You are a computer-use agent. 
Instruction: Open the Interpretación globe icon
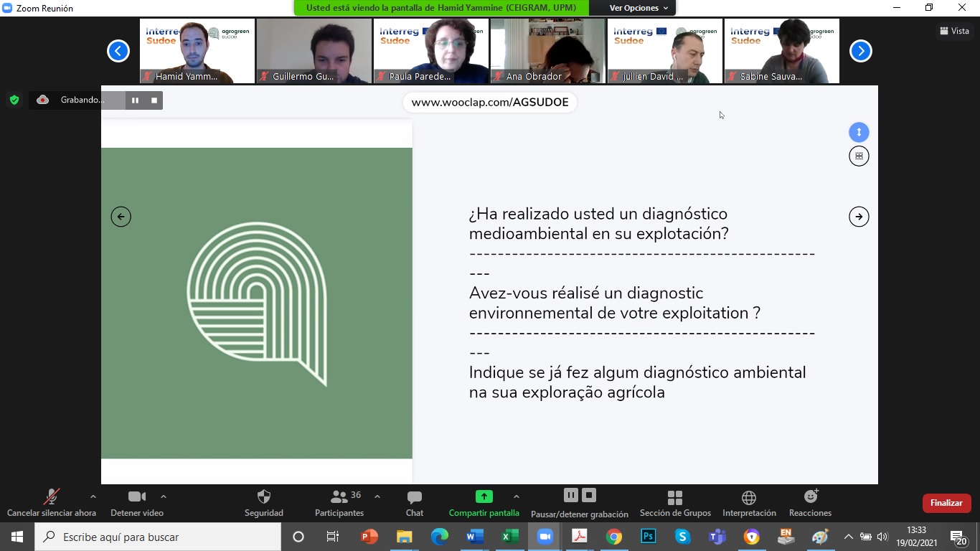pos(749,497)
